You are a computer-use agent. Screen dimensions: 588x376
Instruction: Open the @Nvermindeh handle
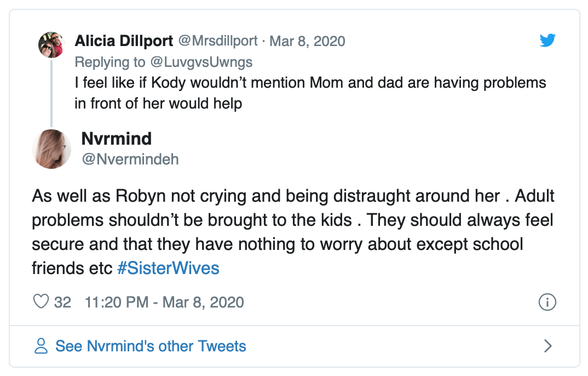[x=130, y=159]
